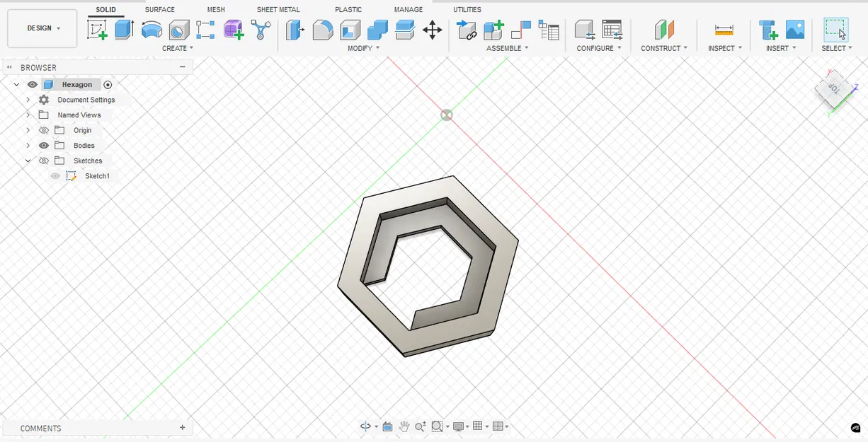
Task: Expand Comments panel with plus button
Action: click(x=182, y=428)
